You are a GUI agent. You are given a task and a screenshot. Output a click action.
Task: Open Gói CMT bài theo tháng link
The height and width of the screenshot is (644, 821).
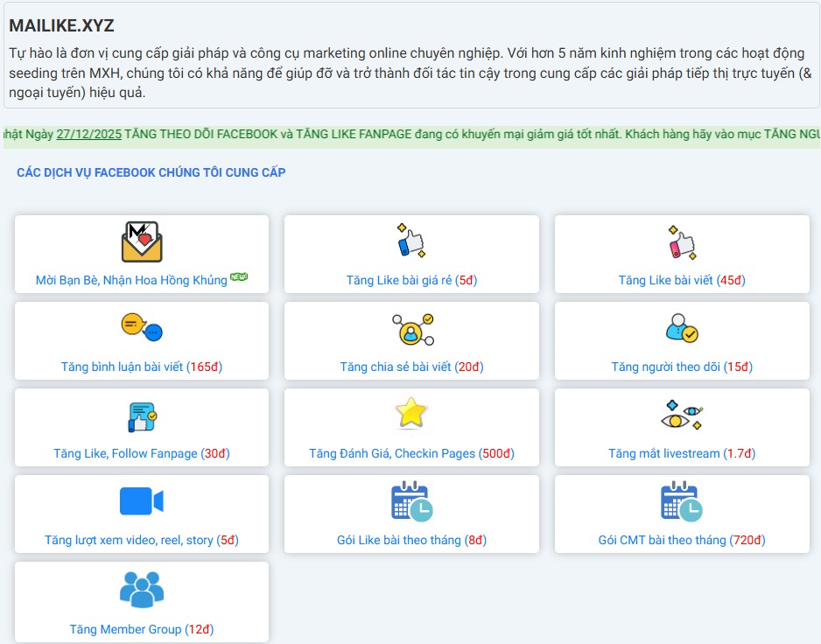[682, 540]
